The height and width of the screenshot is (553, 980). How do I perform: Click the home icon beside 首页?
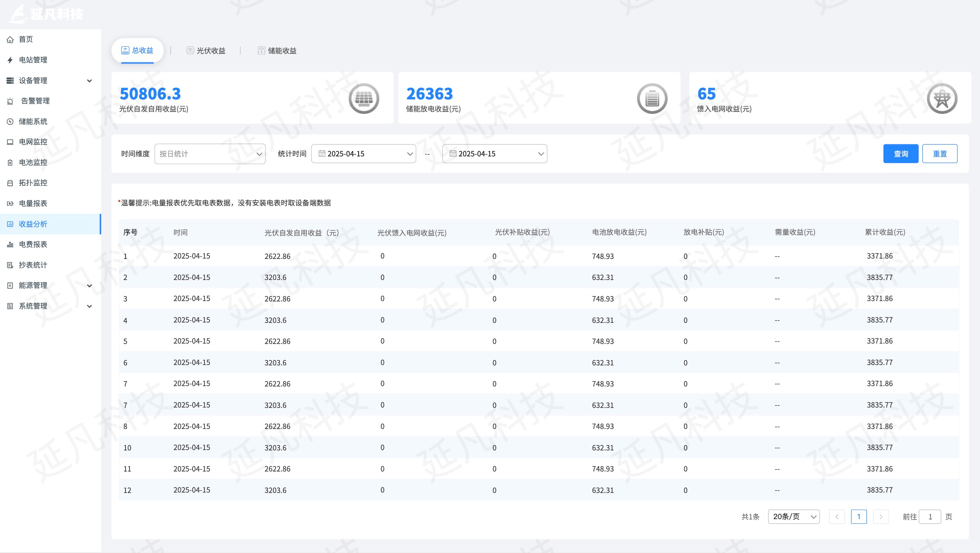(x=10, y=39)
